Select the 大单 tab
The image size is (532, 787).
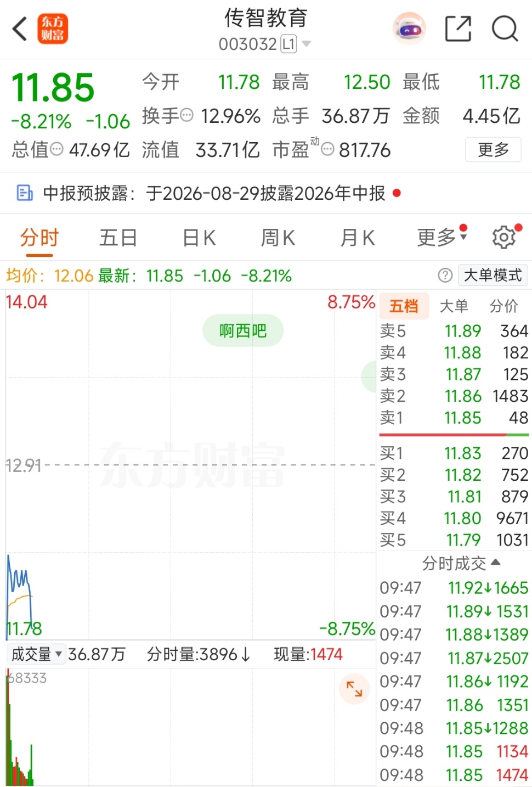pyautogui.click(x=454, y=306)
